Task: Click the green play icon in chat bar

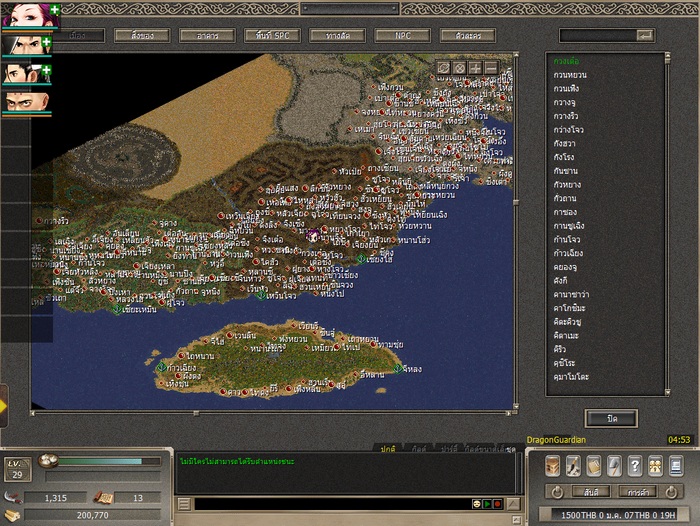Action: (488, 504)
